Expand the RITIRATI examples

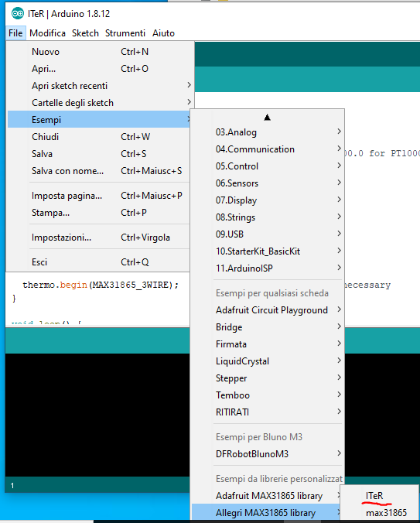[x=268, y=412]
